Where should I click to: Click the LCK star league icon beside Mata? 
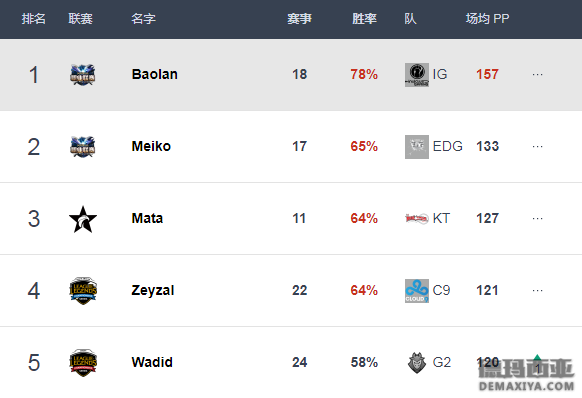pos(83,219)
